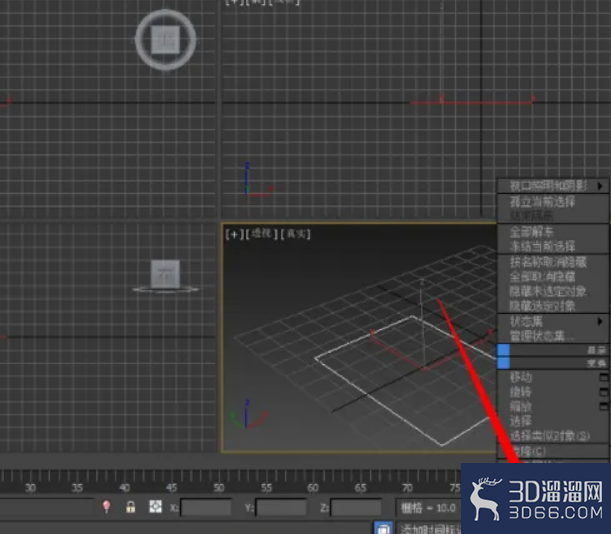Click the X coordinate input field

click(x=206, y=508)
